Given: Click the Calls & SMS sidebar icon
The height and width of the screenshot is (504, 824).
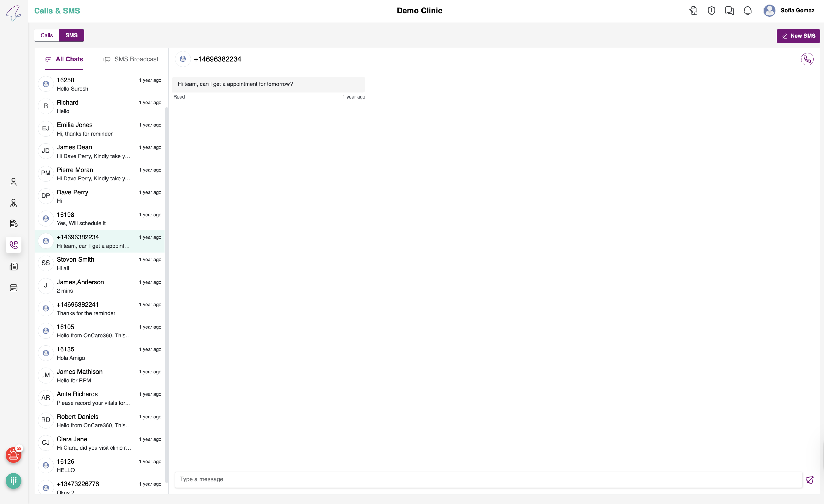Looking at the screenshot, I should (13, 245).
